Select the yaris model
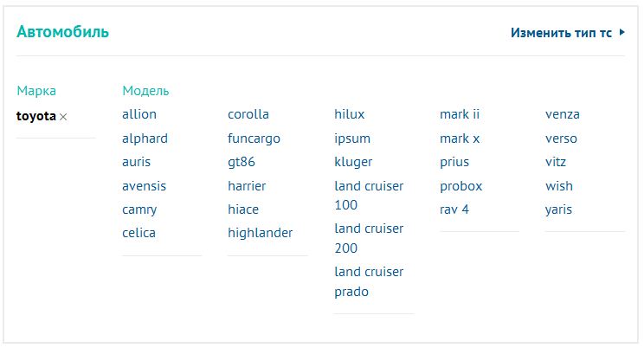Screen dimensions: 644x348 tap(558, 209)
